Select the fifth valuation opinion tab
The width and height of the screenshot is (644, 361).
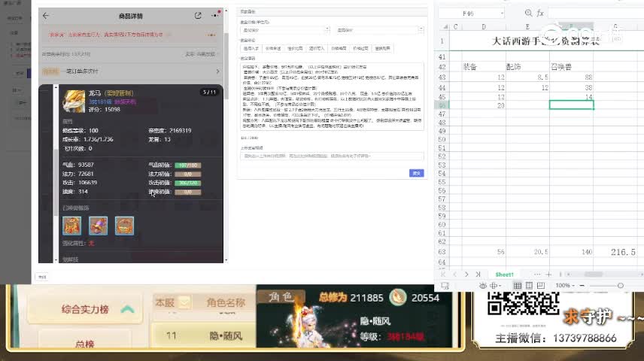coord(339,48)
